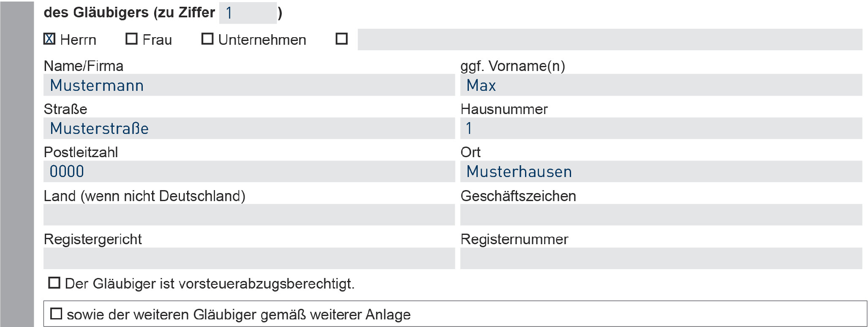
Task: Tick 'sowie der weiteren Gläubiger' checkbox
Action: tap(56, 314)
